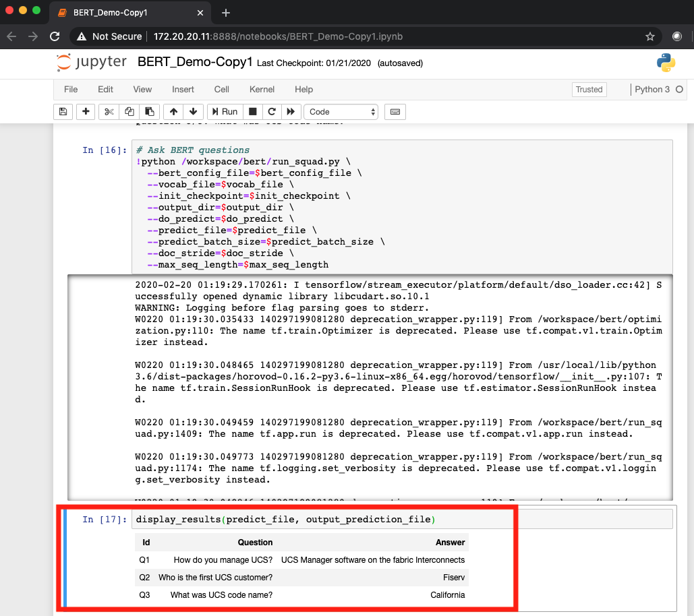694x616 pixels.
Task: Save the notebook with the floppy disk icon
Action: [63, 111]
